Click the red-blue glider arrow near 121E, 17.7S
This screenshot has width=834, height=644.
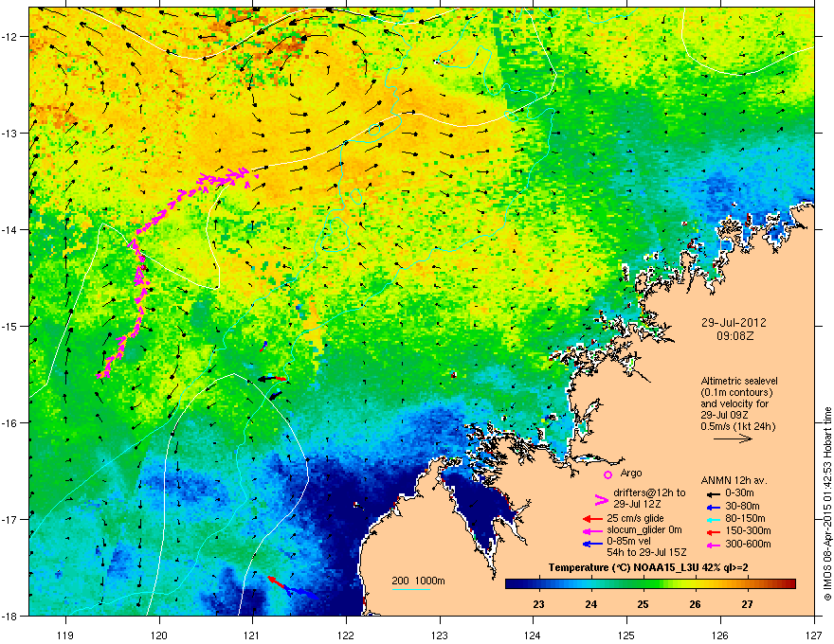pos(293,587)
